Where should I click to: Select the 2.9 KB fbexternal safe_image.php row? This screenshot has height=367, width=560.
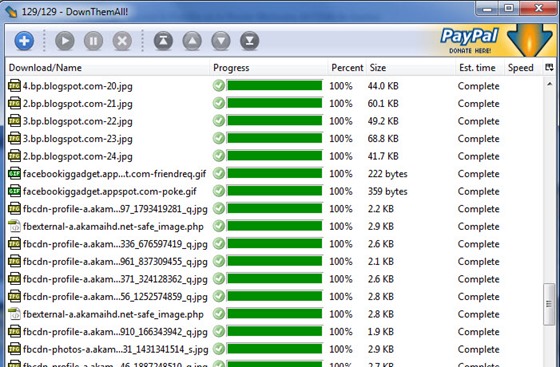274,226
